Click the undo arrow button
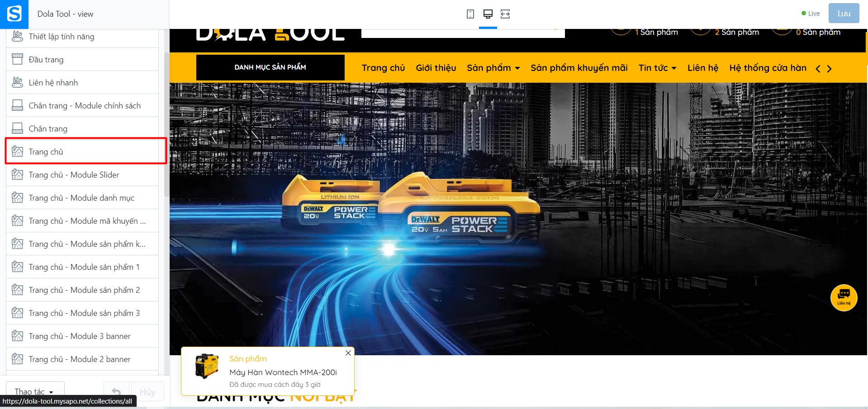 [116, 391]
